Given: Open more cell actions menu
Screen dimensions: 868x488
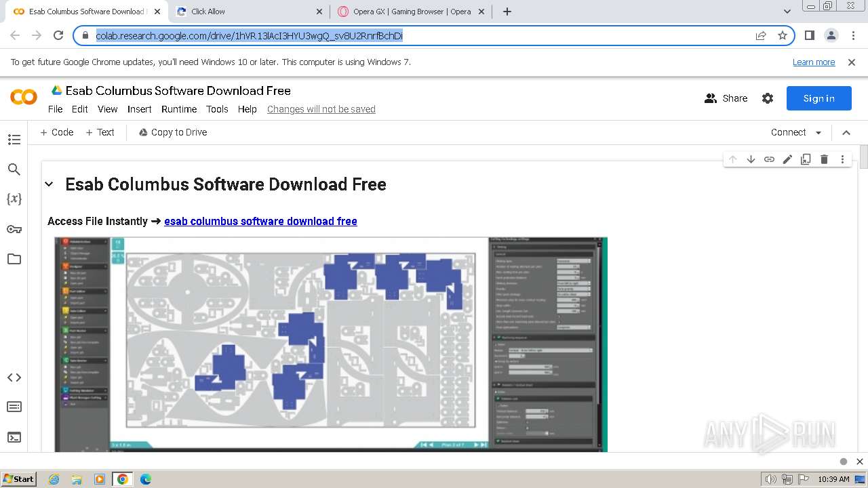Looking at the screenshot, I should [842, 159].
